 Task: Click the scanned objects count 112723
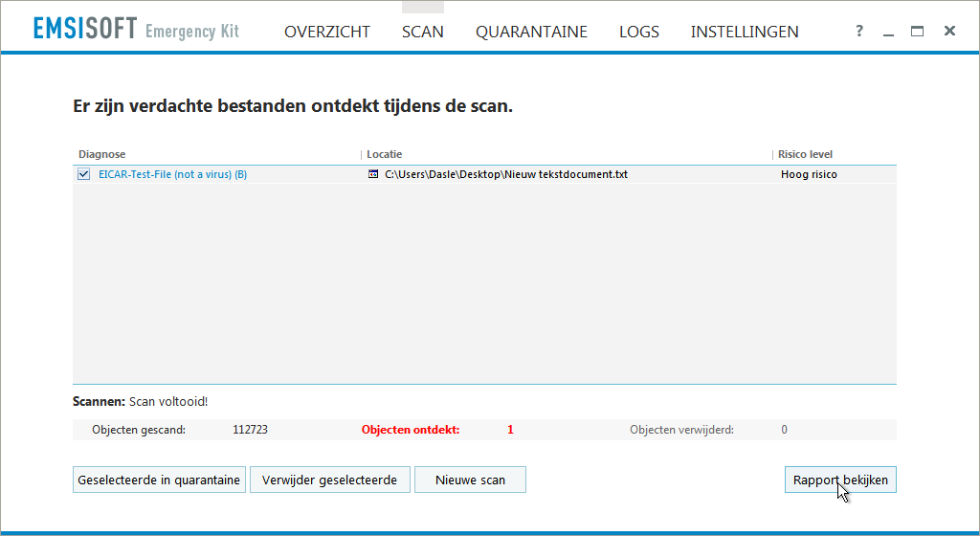point(250,430)
